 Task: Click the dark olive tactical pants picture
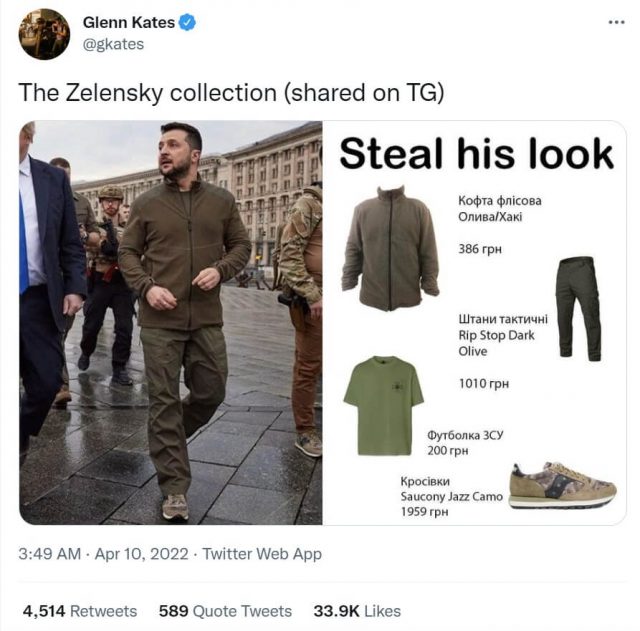[x=579, y=309]
